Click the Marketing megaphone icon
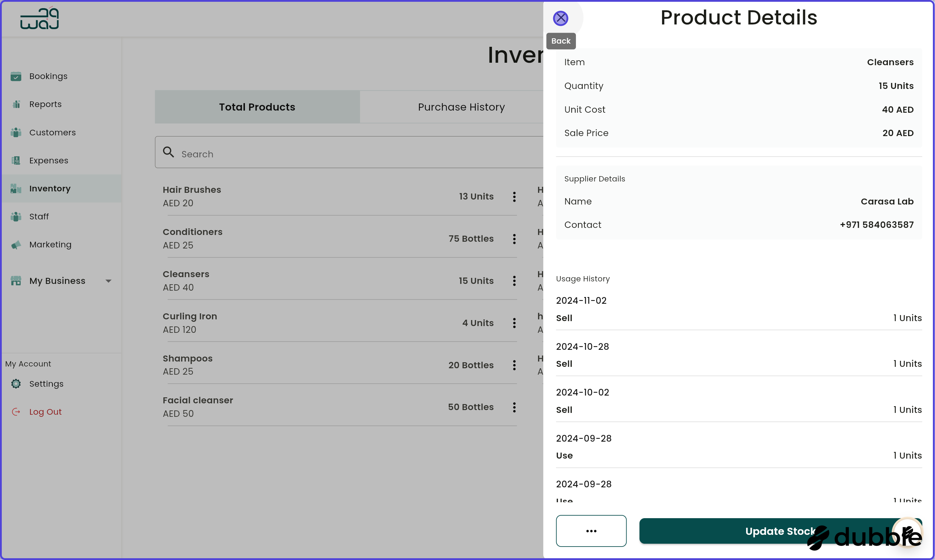The image size is (935, 560). point(16,245)
